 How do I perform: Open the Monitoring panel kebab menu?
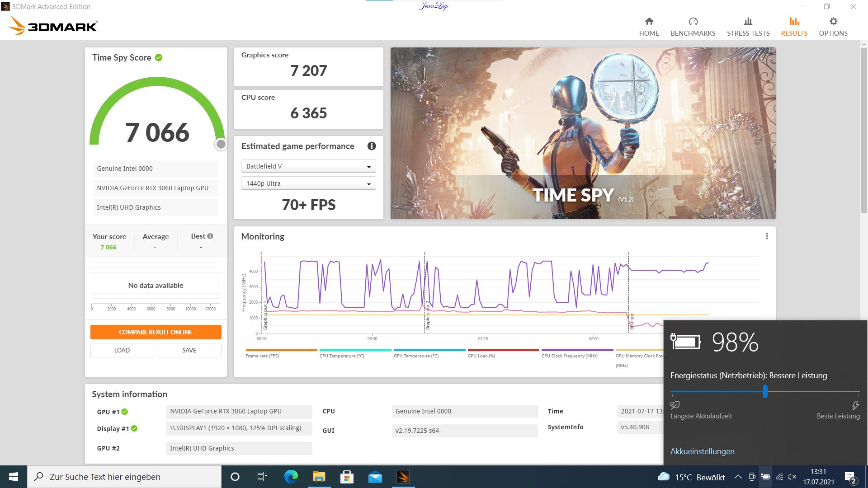(x=766, y=236)
